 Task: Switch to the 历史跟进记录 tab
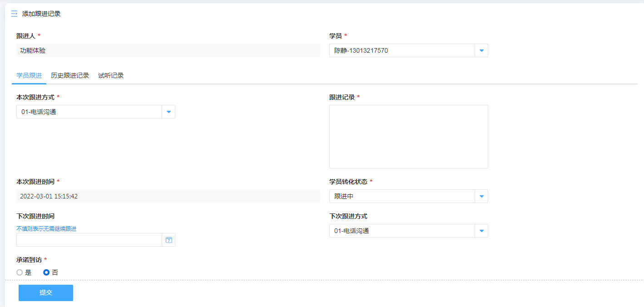[70, 75]
